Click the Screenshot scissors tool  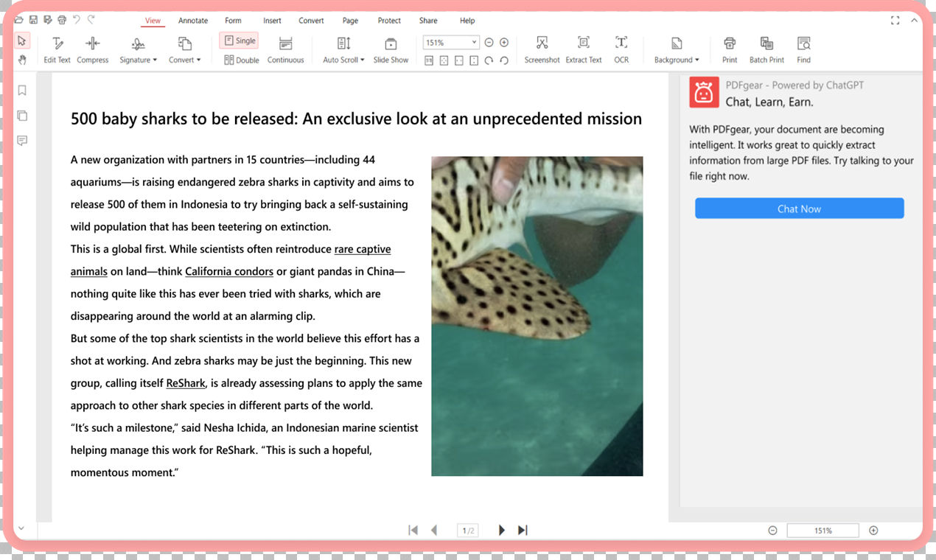point(542,50)
